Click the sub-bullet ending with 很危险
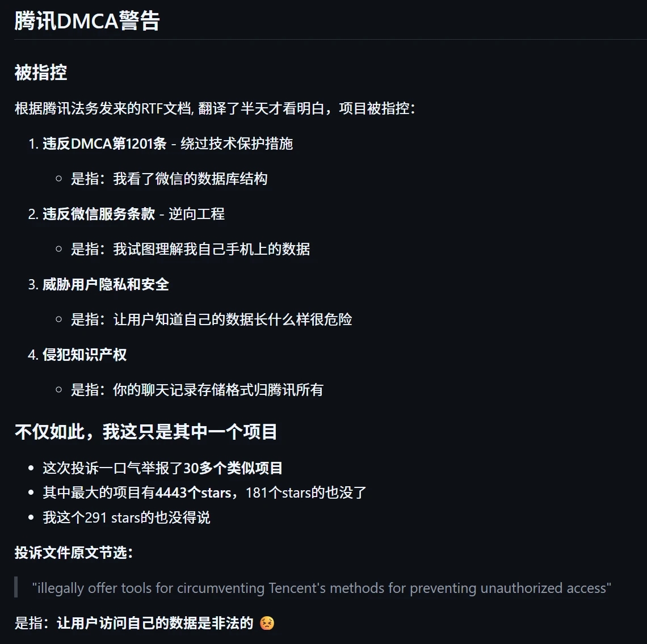The height and width of the screenshot is (644, 647). coord(211,319)
